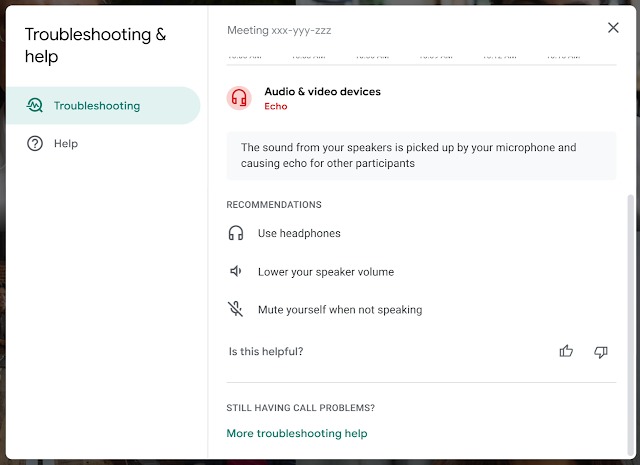The image size is (640, 465).
Task: Open the More troubleshooting help link
Action: (x=297, y=433)
